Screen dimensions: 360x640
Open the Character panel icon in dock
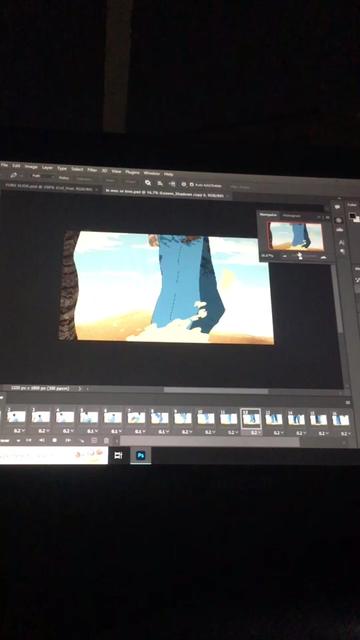[342, 242]
